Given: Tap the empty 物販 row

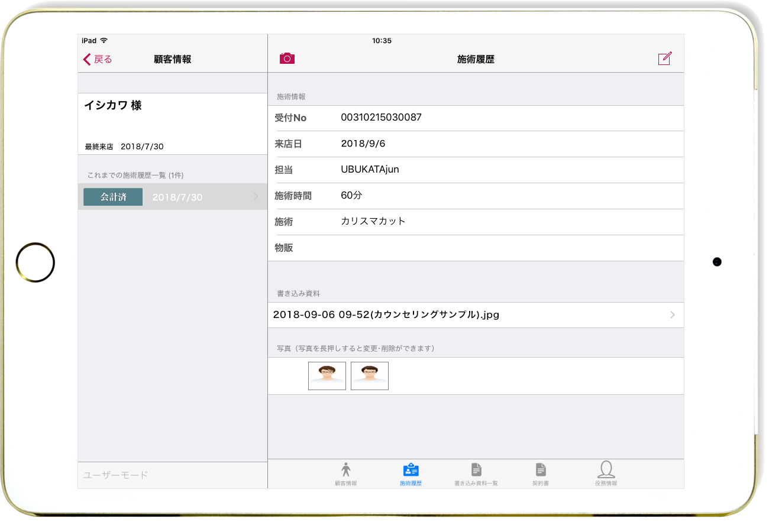Looking at the screenshot, I should [476, 248].
